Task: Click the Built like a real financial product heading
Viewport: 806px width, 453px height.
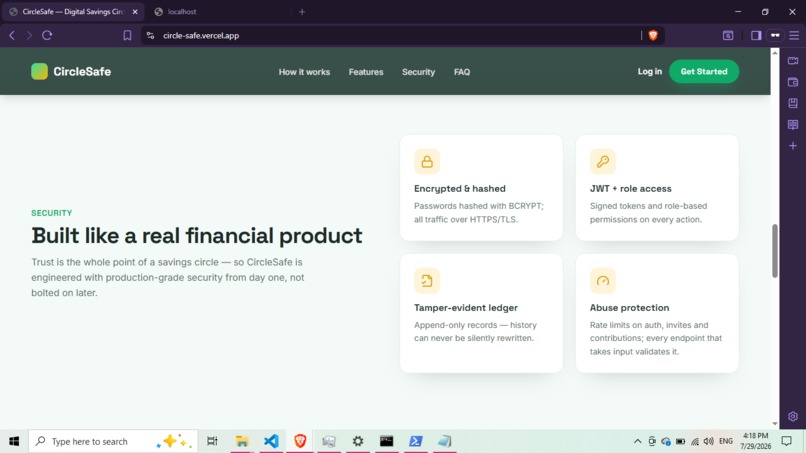Action: (197, 235)
